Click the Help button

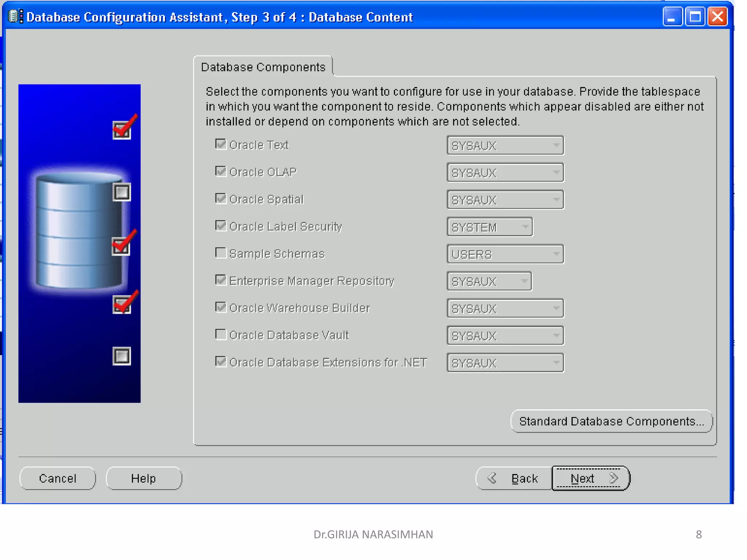[144, 478]
